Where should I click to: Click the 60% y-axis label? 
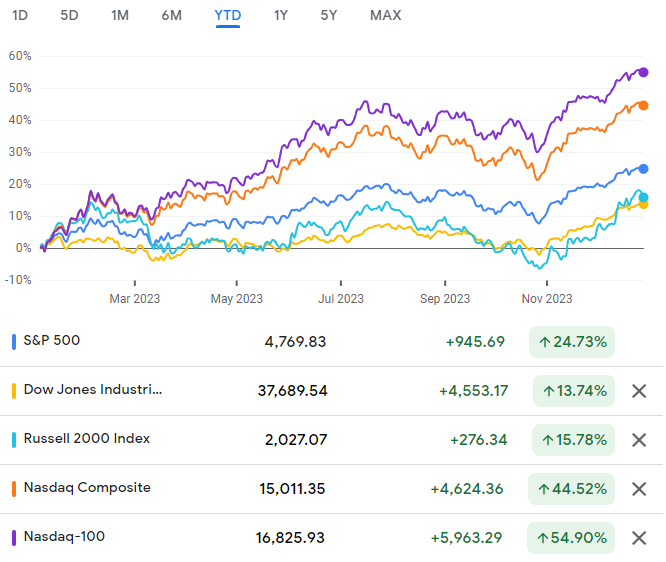pyautogui.click(x=20, y=56)
